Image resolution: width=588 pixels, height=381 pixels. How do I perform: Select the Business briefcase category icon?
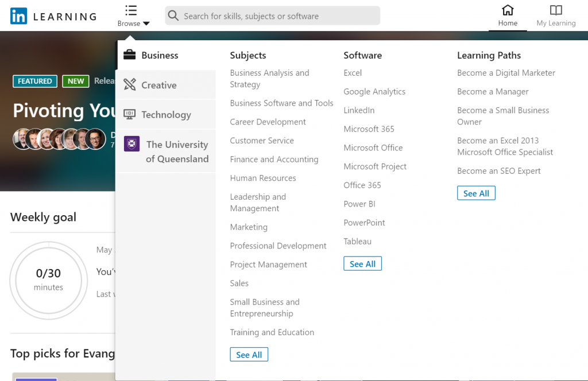click(130, 55)
